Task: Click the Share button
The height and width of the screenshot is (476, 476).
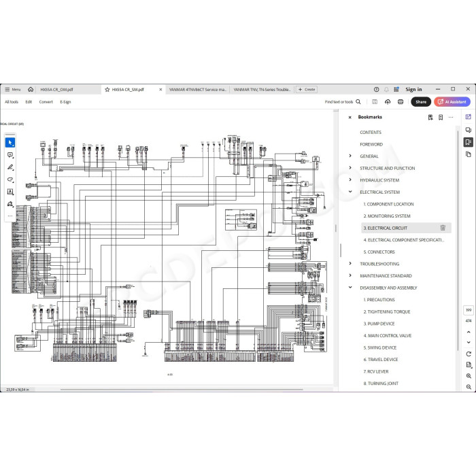Action: pyautogui.click(x=421, y=102)
